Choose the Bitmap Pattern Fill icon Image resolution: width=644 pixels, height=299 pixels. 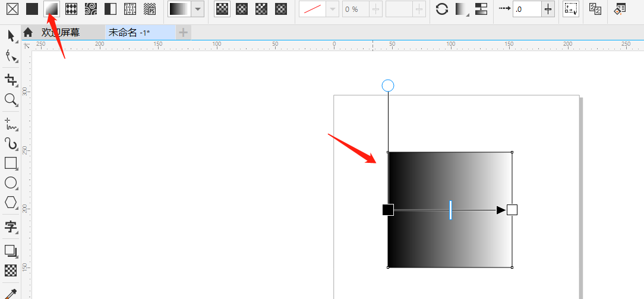tap(91, 9)
